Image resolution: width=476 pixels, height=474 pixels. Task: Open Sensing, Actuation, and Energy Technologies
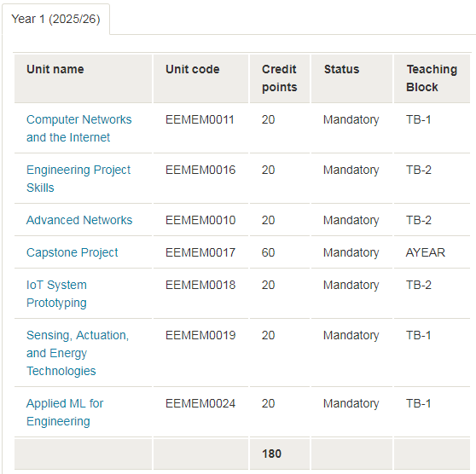(78, 353)
